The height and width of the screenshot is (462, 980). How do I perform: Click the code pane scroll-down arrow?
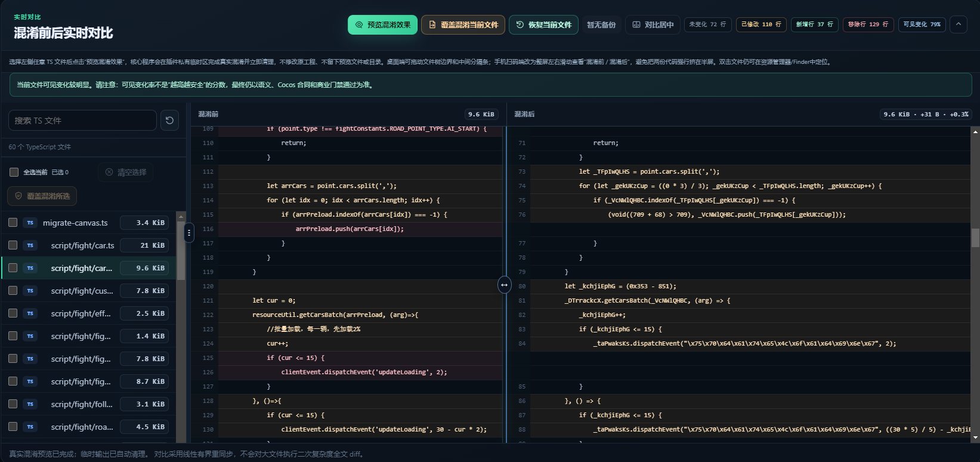(x=975, y=438)
